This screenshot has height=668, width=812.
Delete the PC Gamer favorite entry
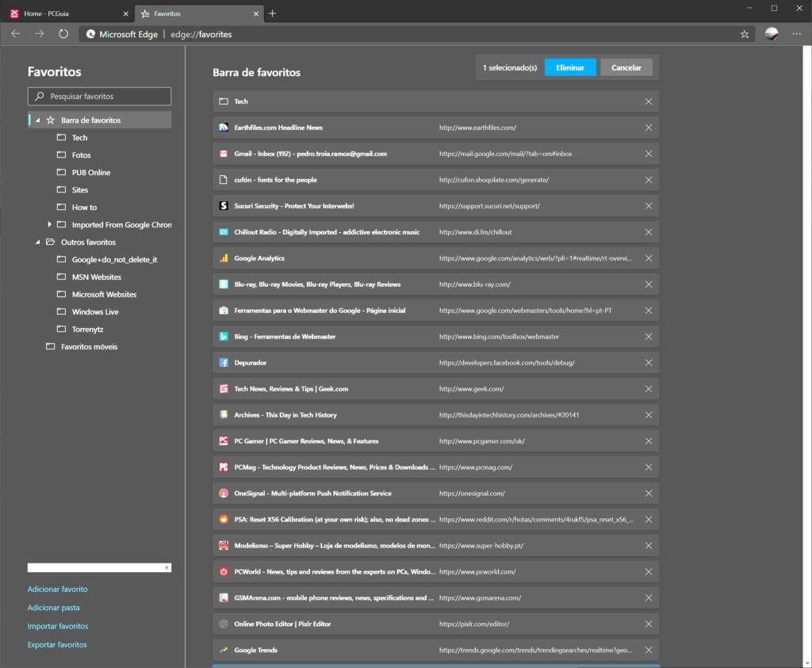click(x=649, y=441)
